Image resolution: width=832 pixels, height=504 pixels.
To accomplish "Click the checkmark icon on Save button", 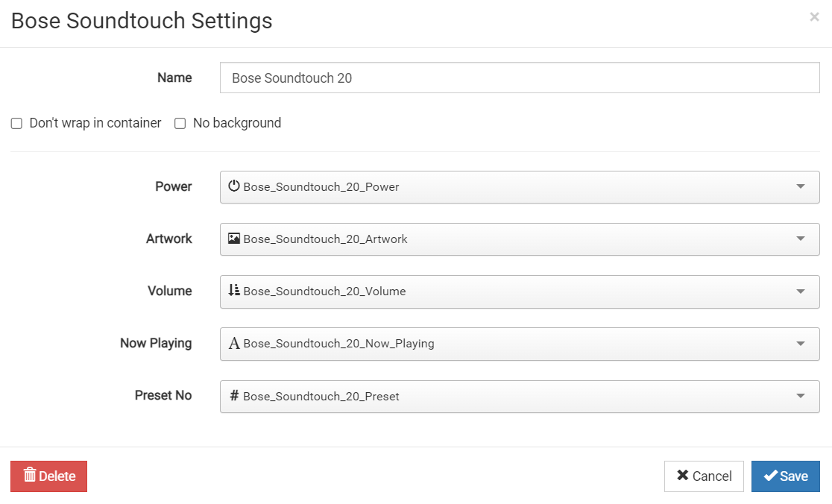I will click(x=771, y=476).
